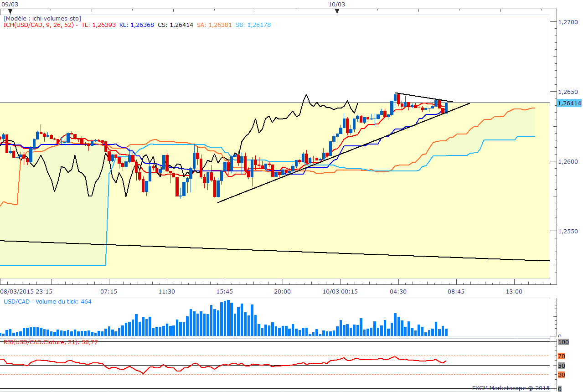
Task: Click the 11:30 time axis label
Action: point(167,291)
